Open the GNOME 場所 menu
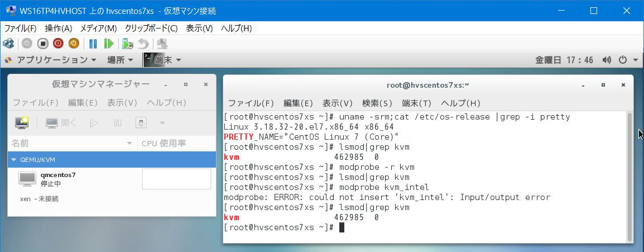644x252 pixels. tap(120, 60)
